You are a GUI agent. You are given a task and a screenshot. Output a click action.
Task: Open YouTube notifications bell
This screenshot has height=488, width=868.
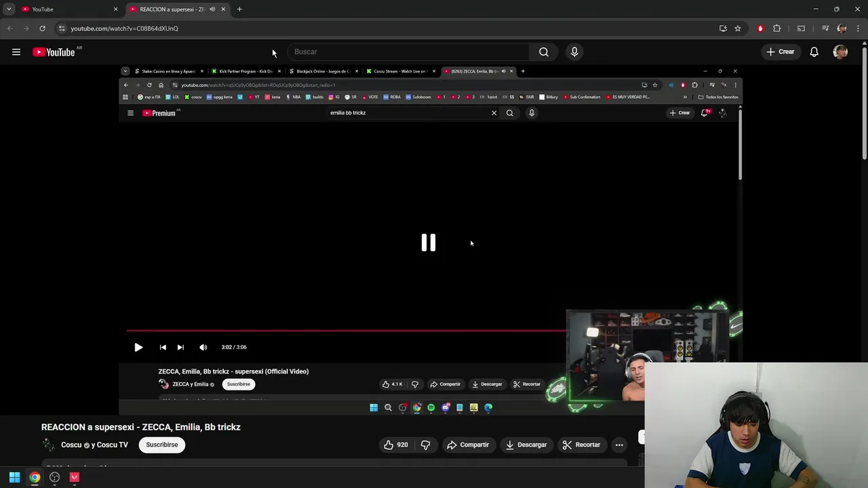[x=814, y=52]
